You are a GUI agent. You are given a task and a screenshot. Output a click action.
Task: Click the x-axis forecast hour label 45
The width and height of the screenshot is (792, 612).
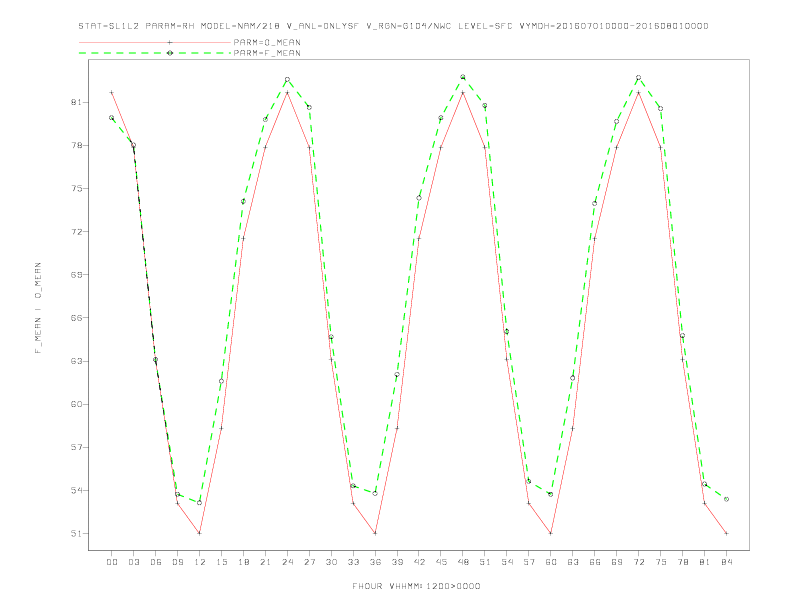coord(441,562)
